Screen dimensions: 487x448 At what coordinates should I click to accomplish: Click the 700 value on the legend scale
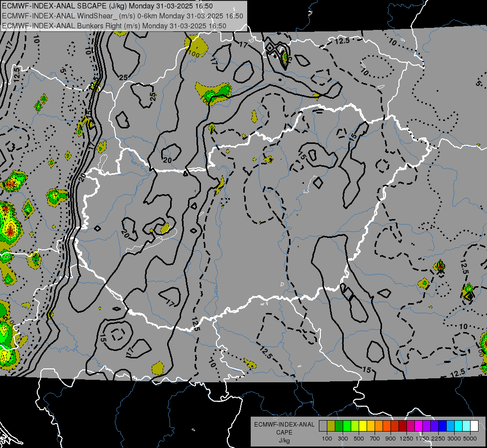click(375, 439)
